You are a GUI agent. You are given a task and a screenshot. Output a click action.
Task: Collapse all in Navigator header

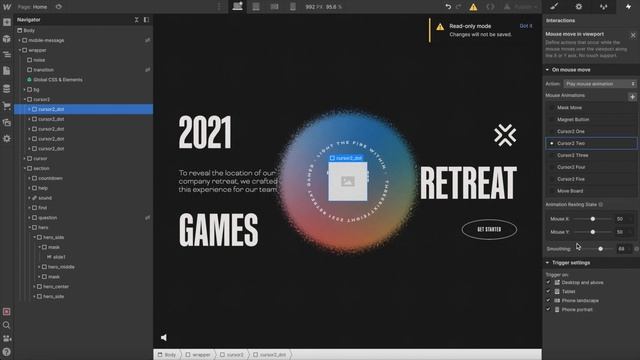136,20
